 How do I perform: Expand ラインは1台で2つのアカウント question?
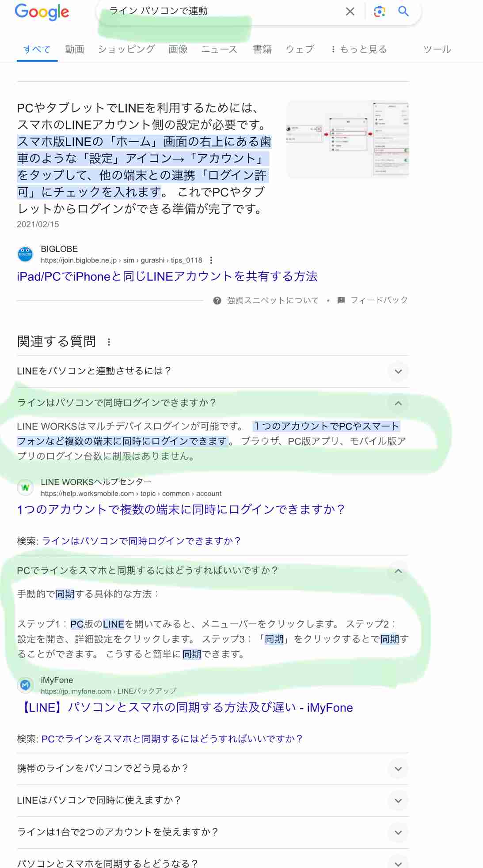[x=398, y=832]
